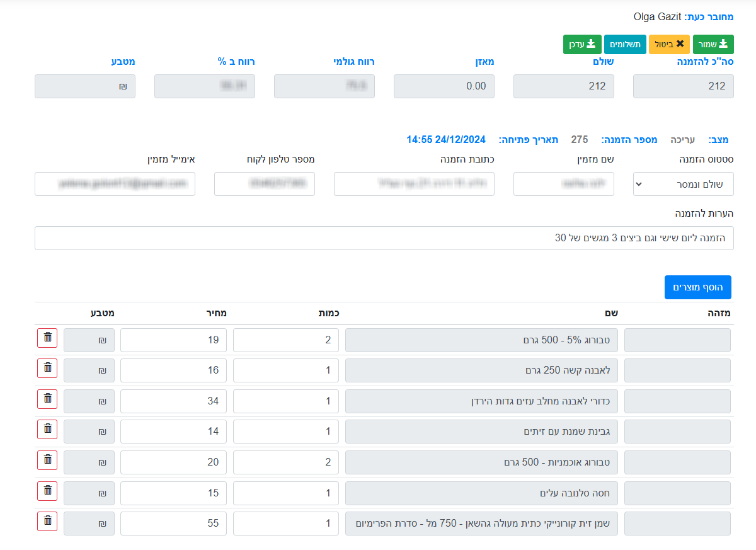The image size is (756, 550).
Task: Click the quantity field for טבורוג אוכמניות
Action: point(286,462)
